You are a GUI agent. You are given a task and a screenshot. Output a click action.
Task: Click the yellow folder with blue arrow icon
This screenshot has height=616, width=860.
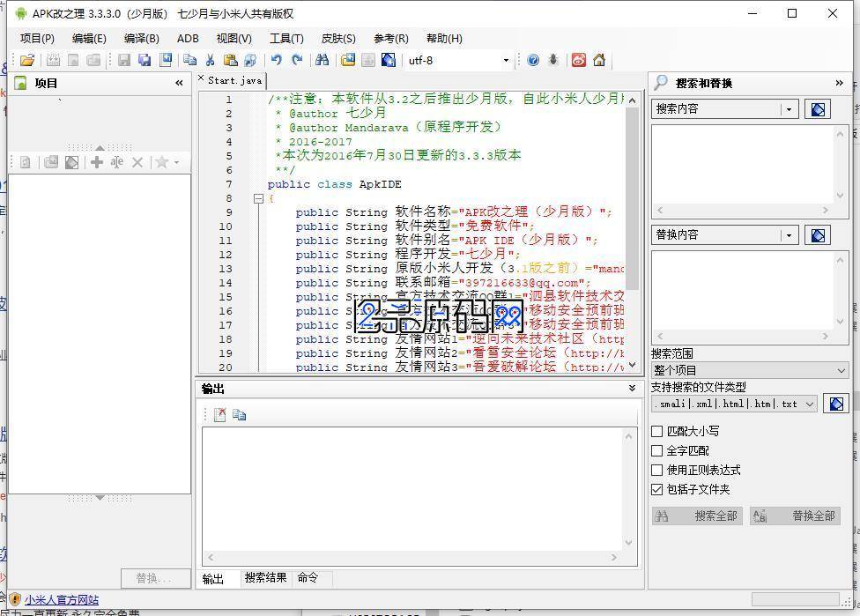pos(348,60)
